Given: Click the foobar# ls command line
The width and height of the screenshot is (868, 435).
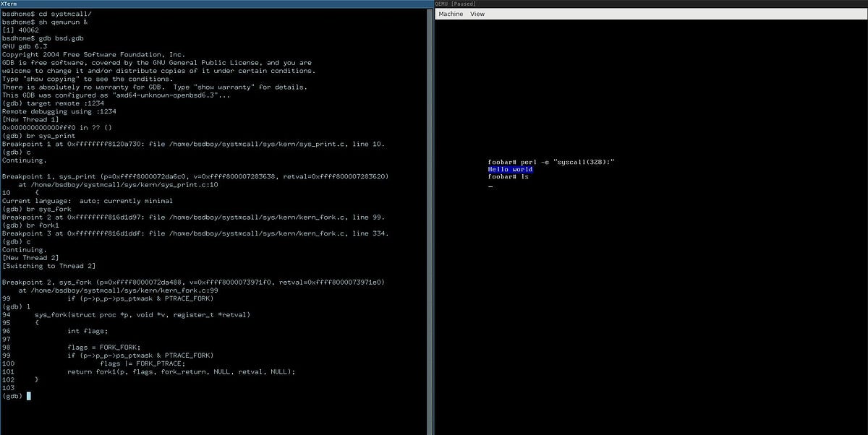Looking at the screenshot, I should point(508,176).
